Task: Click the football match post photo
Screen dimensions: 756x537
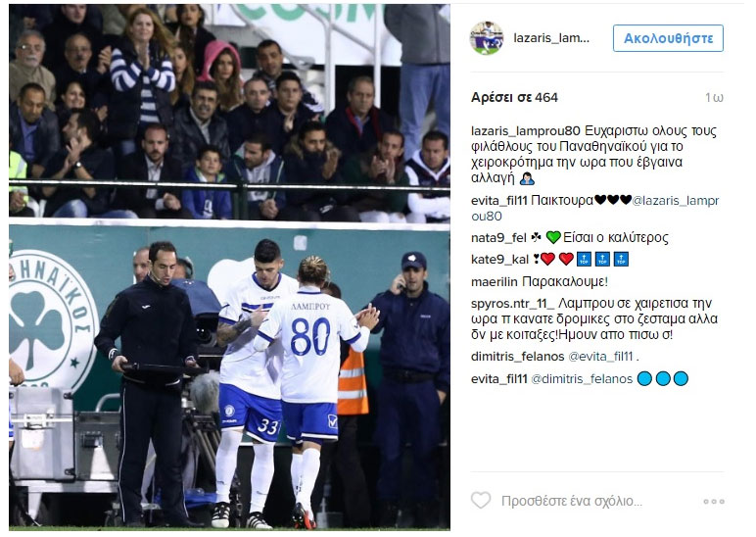Action: point(229,268)
